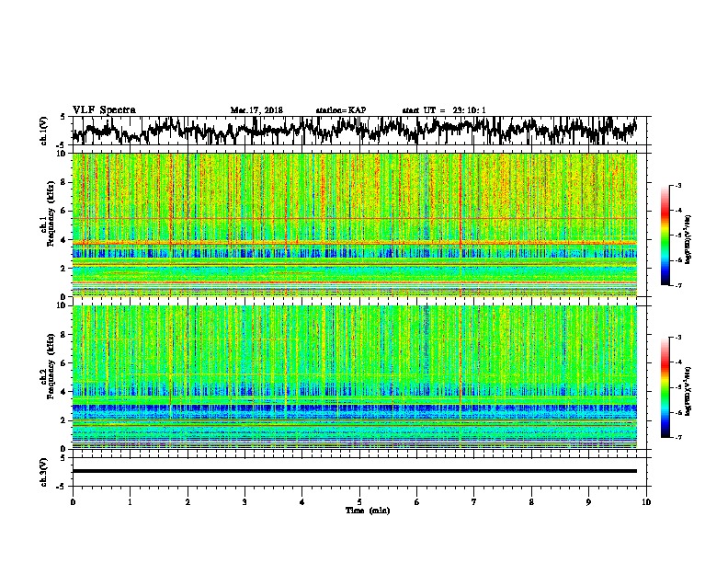Screen dimensions: 728x563
Task: Click the ch.1 "Frequency (kHz)" axis label
Action: [x=51, y=213]
